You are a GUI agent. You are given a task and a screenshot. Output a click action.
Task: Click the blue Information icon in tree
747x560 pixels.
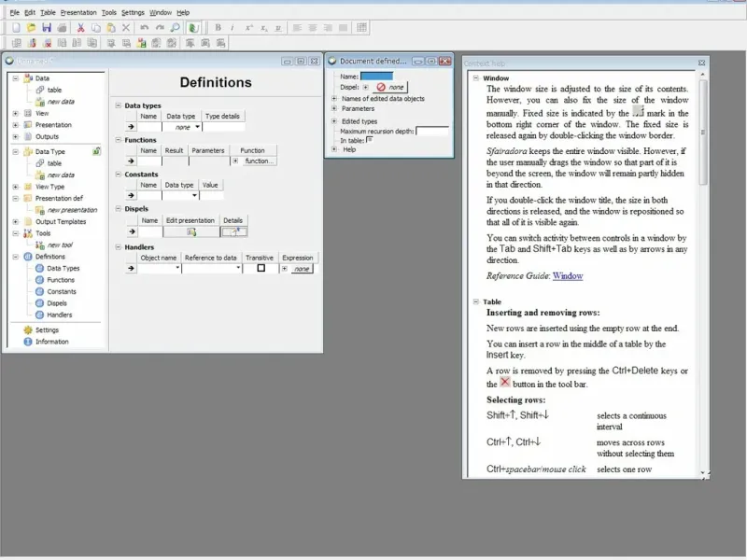[x=28, y=342]
